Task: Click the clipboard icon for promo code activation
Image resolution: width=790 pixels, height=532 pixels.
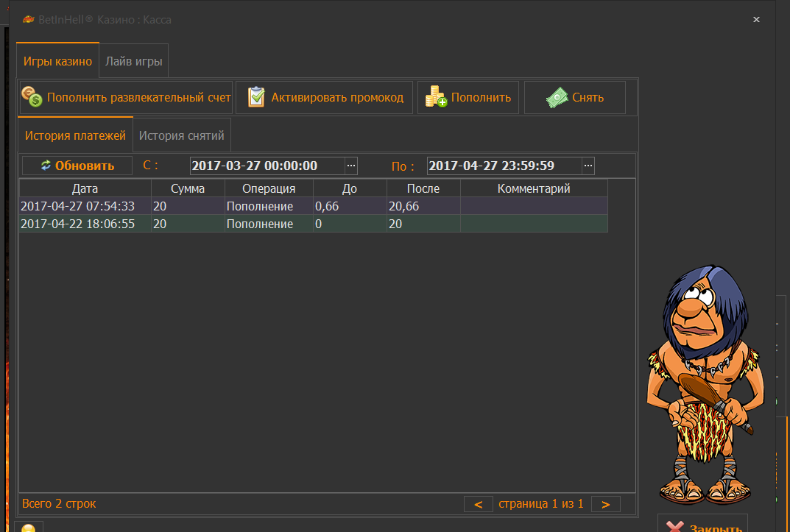Action: tap(256, 97)
